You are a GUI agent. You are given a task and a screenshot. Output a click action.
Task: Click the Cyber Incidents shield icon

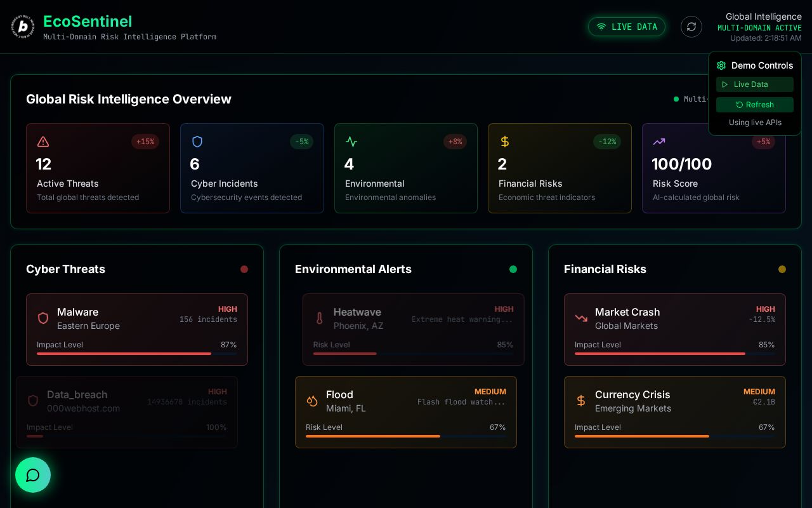click(x=197, y=142)
